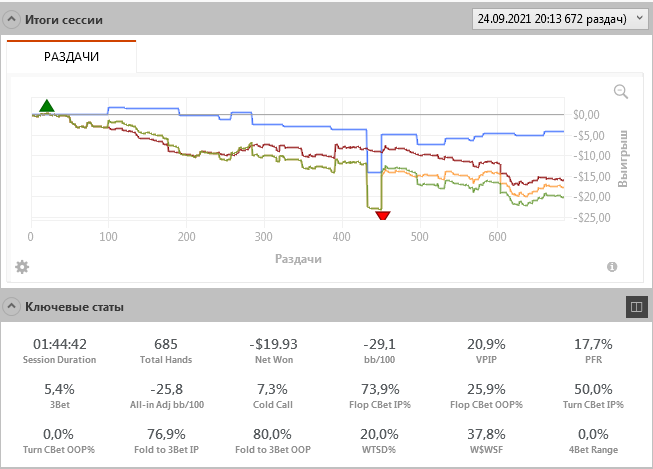This screenshot has height=469, width=653.
Task: Click the graph info icon
Action: [612, 267]
